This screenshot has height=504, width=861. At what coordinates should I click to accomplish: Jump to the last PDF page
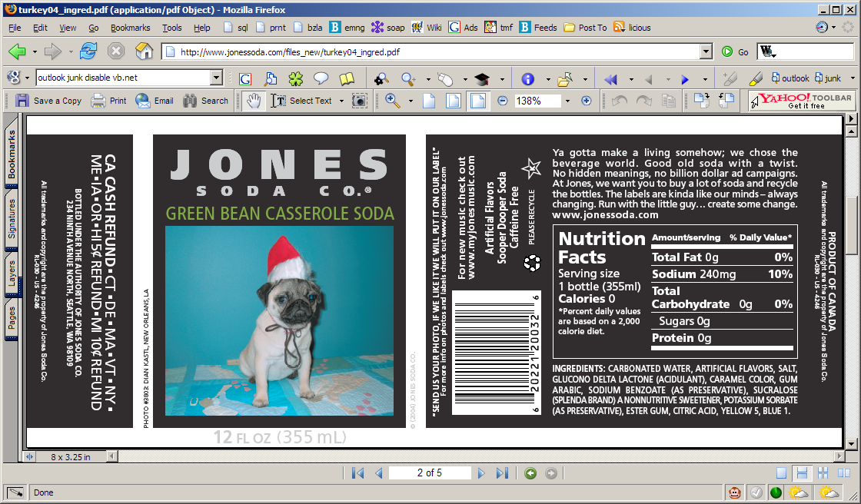502,472
